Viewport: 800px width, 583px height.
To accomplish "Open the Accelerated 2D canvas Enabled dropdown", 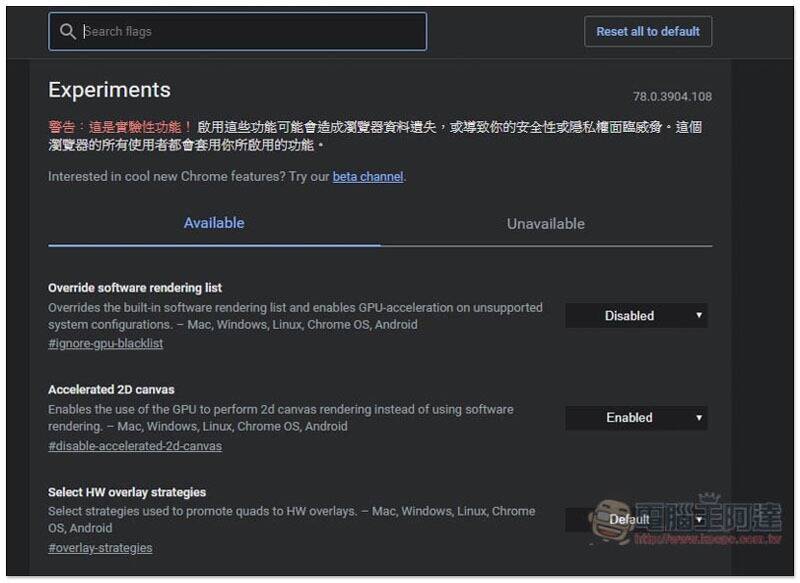I will click(x=636, y=418).
